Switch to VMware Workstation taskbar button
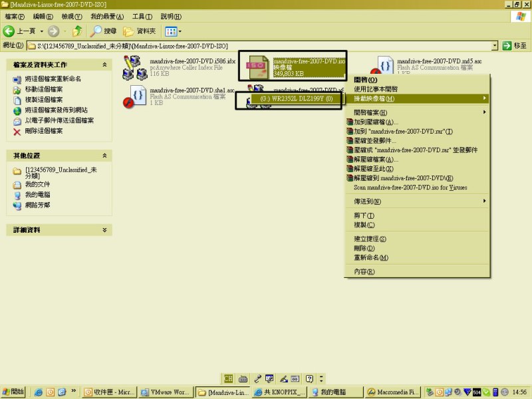 166,392
